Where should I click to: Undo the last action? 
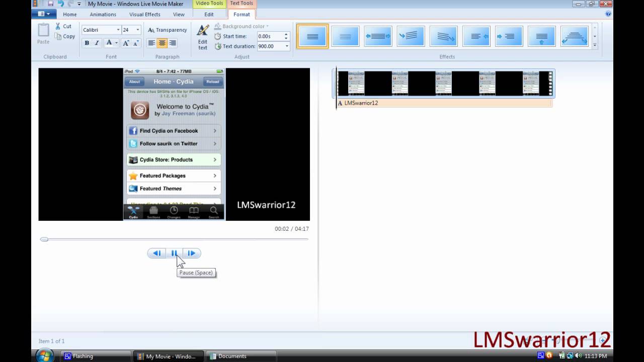[x=60, y=4]
